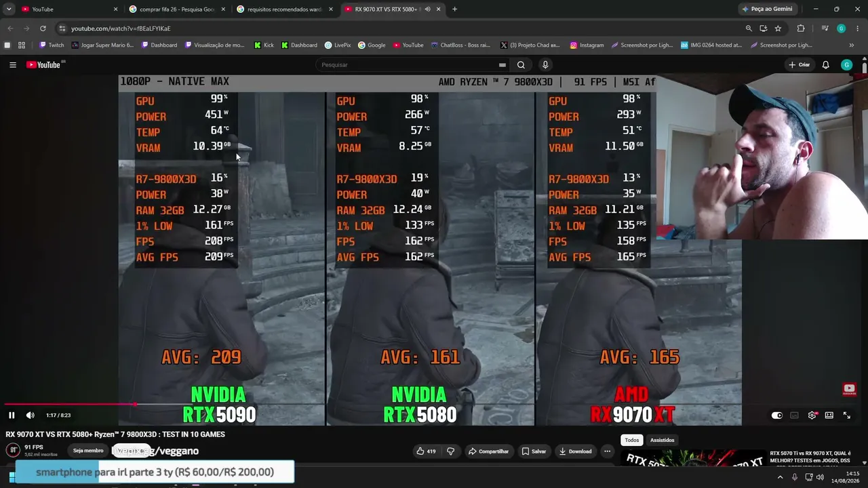Reload the current page
Viewport: 868px width, 488px height.
click(43, 28)
